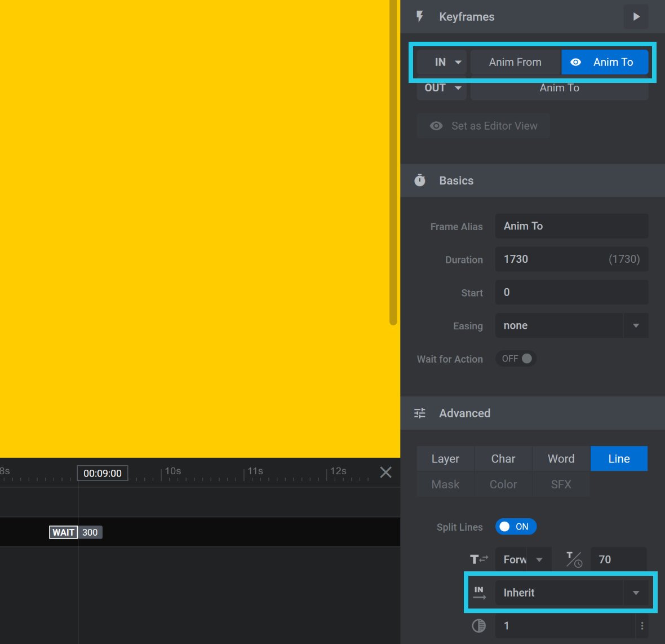665x644 pixels.
Task: Open the opacity field options dots
Action: tap(642, 626)
